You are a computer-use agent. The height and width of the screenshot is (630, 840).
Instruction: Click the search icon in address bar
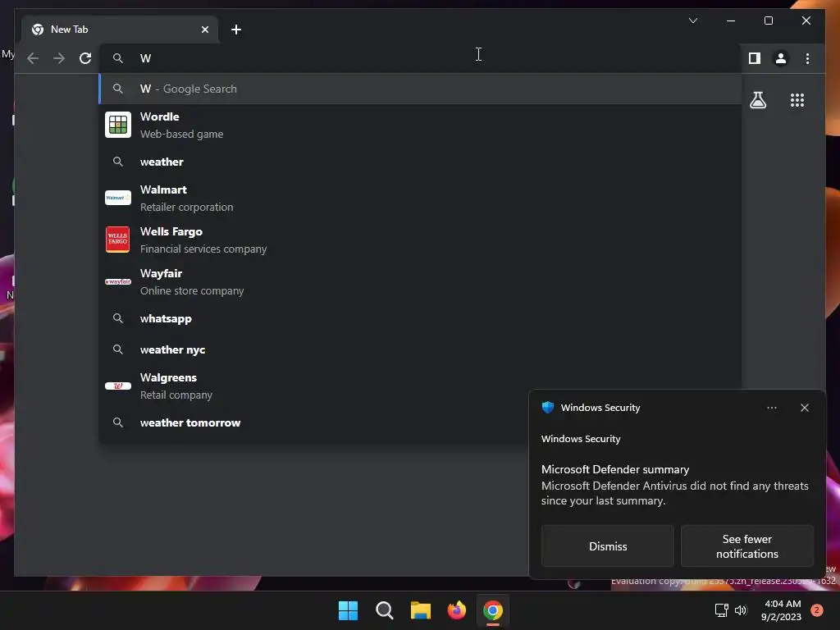click(118, 58)
